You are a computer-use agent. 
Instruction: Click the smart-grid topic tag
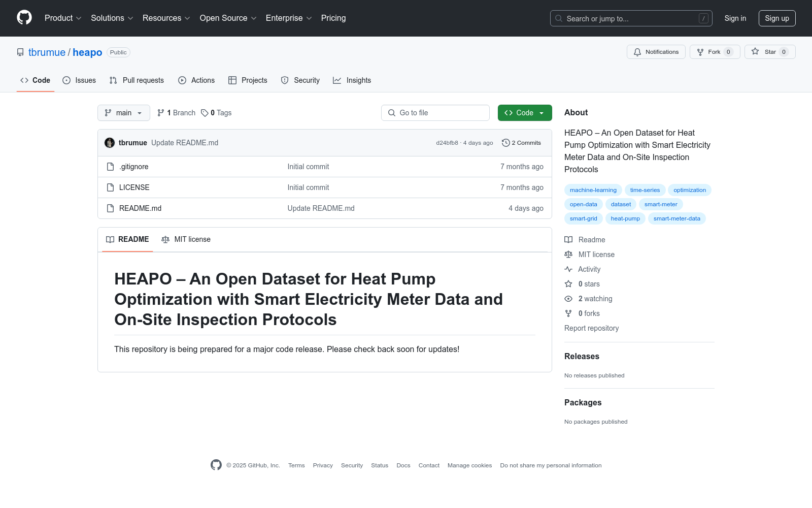coord(584,218)
